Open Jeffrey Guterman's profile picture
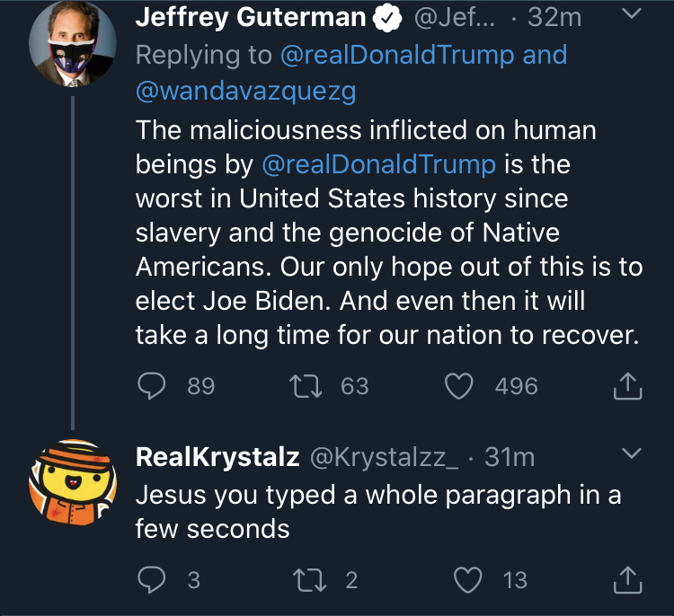Viewport: 674px width, 616px height. [x=72, y=44]
